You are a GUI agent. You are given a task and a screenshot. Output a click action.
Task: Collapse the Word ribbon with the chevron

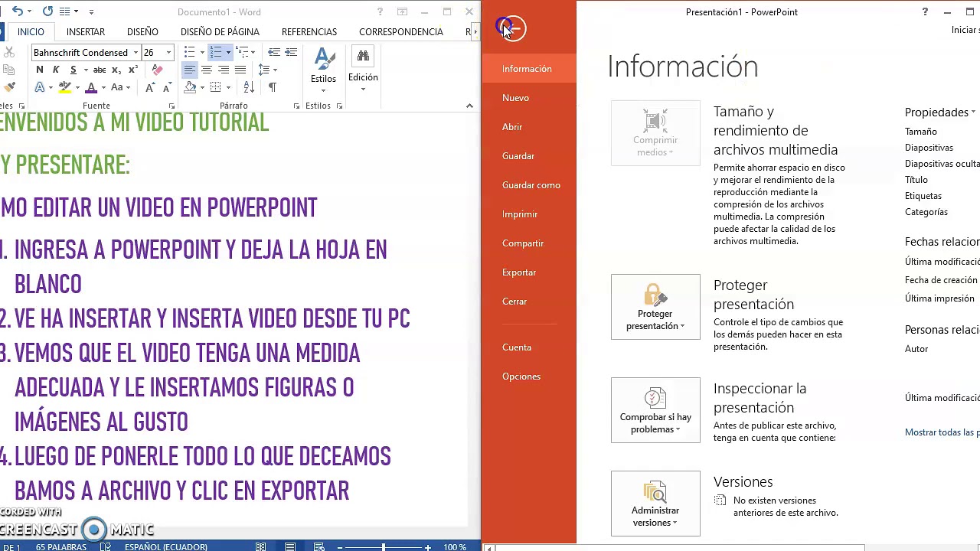469,106
